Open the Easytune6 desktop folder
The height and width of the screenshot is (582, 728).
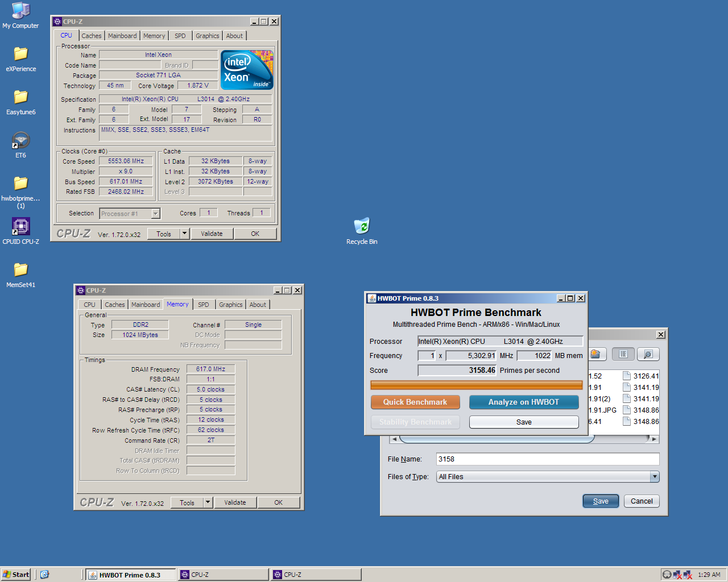20,102
